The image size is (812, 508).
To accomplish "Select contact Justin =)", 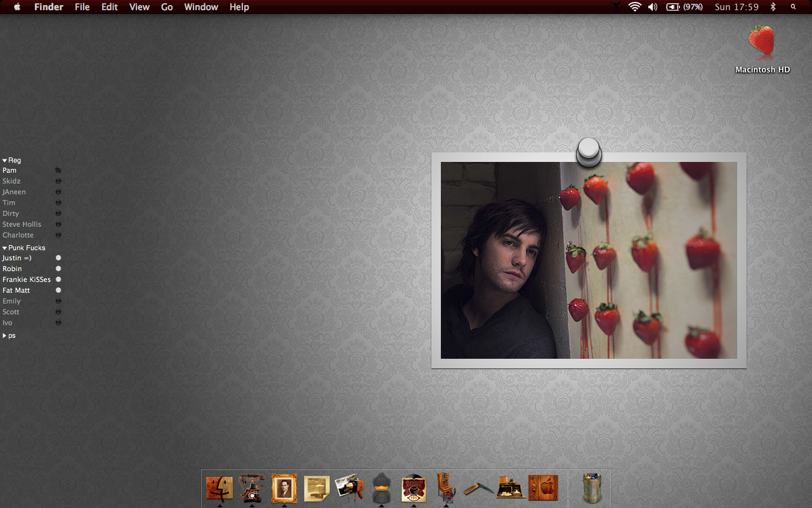I will coord(17,258).
